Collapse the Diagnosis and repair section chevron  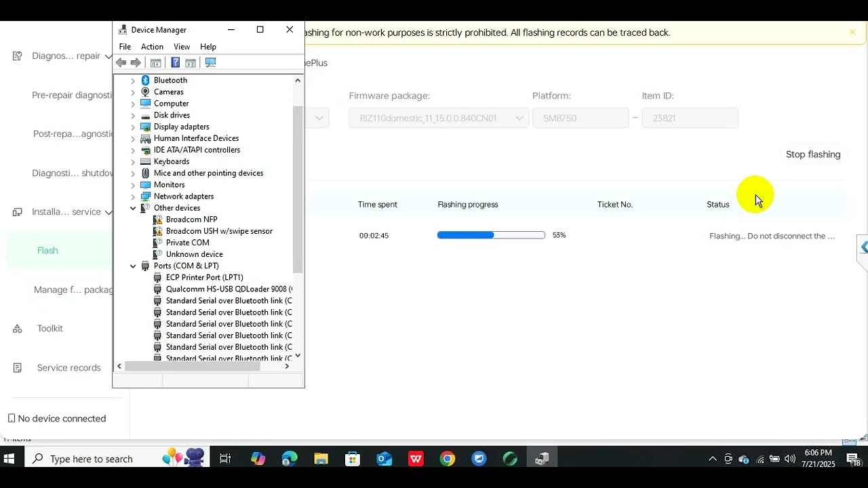(x=108, y=56)
